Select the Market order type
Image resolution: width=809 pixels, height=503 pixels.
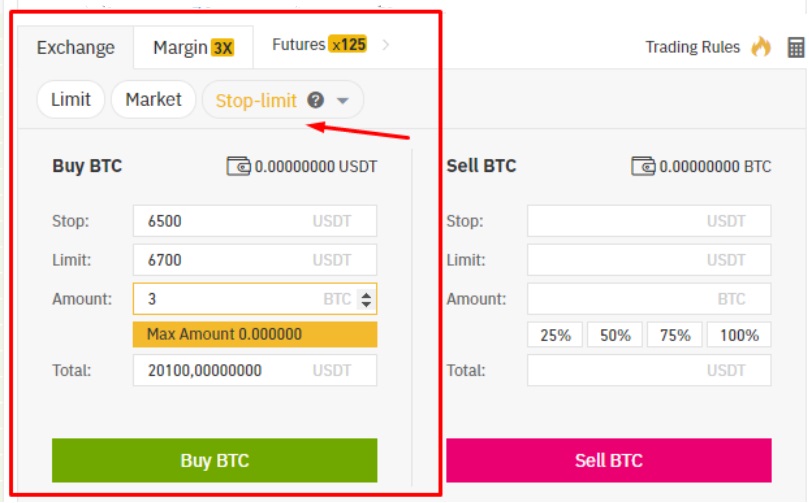153,100
